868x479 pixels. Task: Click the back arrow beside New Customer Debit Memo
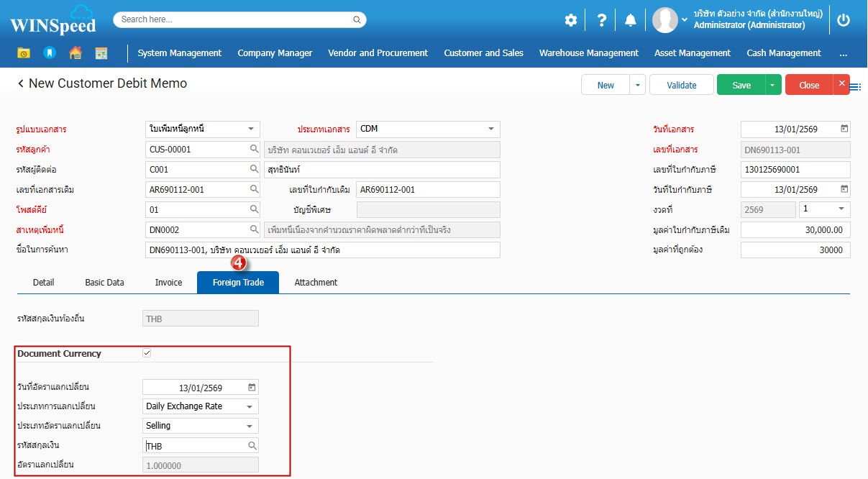(x=21, y=84)
